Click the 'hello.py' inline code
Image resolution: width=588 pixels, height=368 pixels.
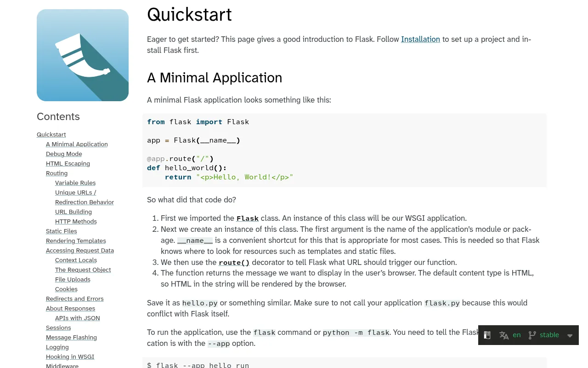pyautogui.click(x=200, y=303)
